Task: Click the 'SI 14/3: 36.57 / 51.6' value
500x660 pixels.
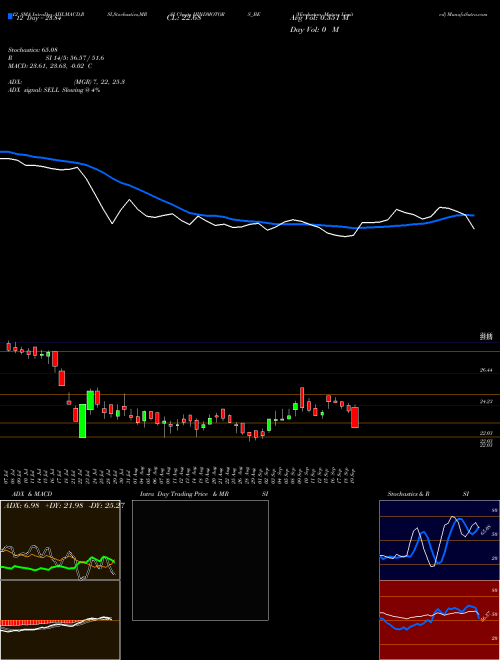Action: tap(75, 58)
